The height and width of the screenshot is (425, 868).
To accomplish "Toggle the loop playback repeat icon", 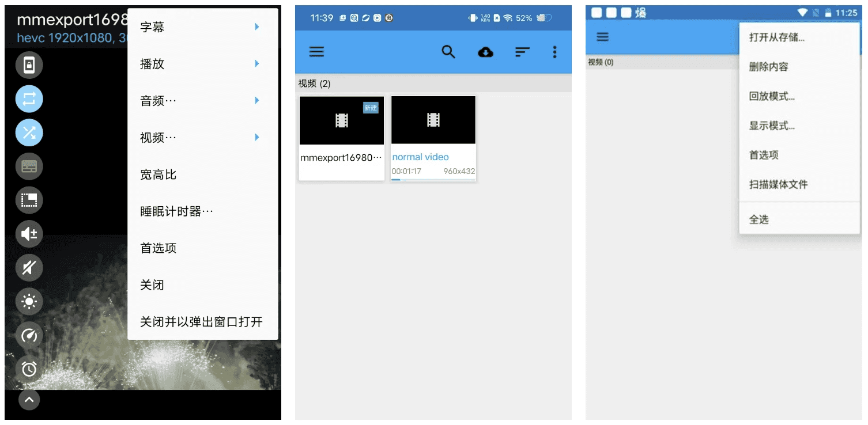I will [x=29, y=98].
